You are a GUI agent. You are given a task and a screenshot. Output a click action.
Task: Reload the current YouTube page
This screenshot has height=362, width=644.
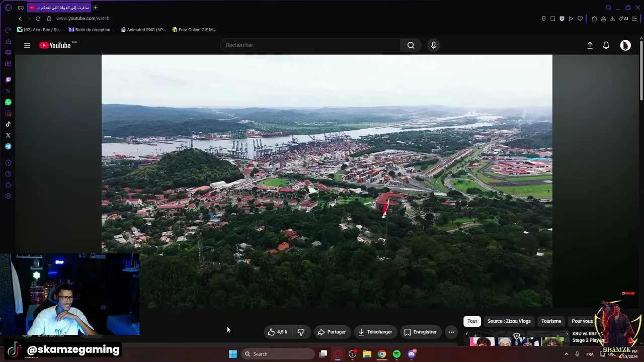click(x=38, y=19)
